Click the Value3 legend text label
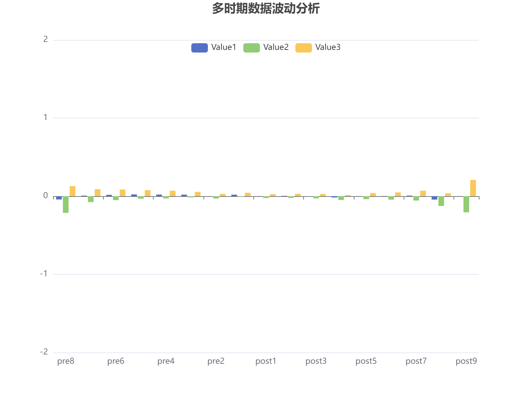Image resolution: width=532 pixels, height=399 pixels. pos(328,47)
